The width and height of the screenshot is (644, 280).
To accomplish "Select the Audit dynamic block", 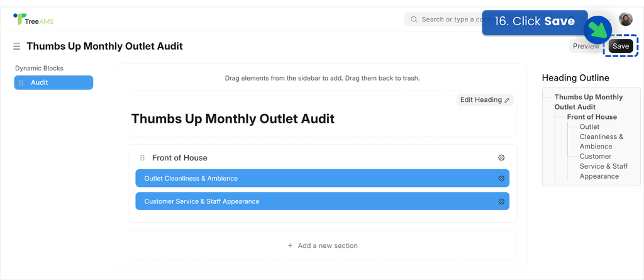I will 54,82.
